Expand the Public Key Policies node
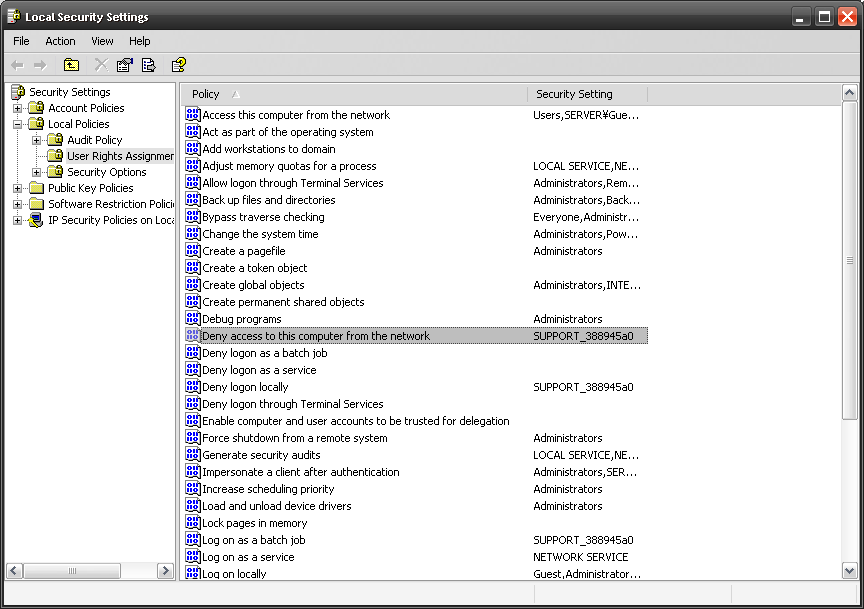Screen dimensions: 864x609 click(x=18, y=188)
